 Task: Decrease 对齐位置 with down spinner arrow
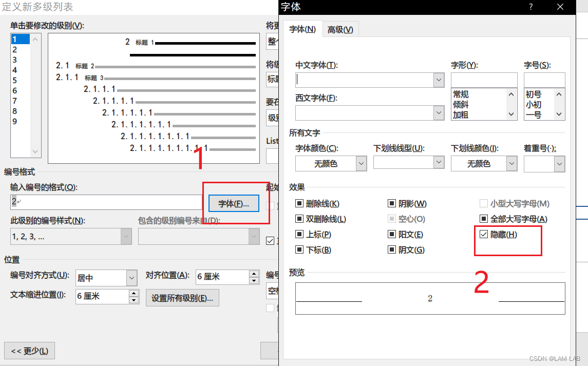click(x=254, y=280)
